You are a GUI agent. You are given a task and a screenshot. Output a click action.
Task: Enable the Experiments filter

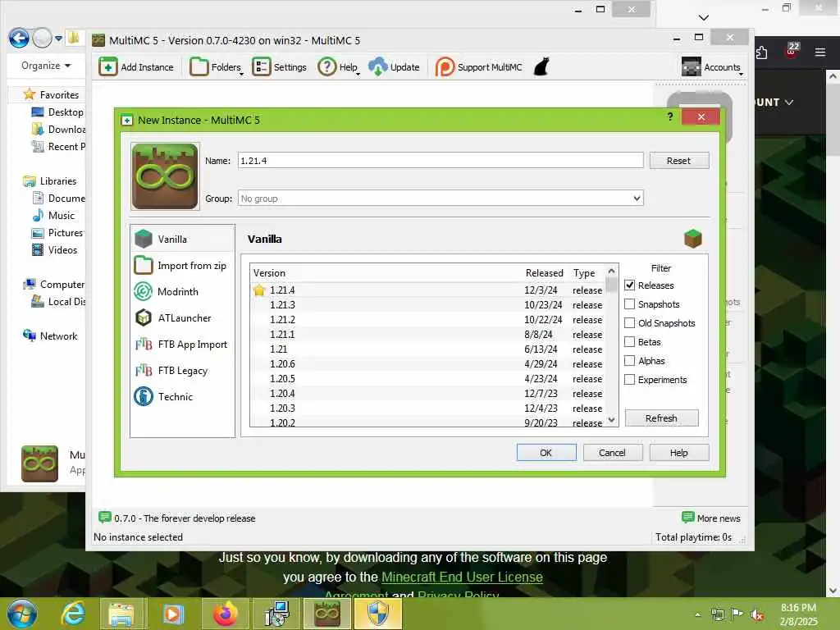pos(630,379)
